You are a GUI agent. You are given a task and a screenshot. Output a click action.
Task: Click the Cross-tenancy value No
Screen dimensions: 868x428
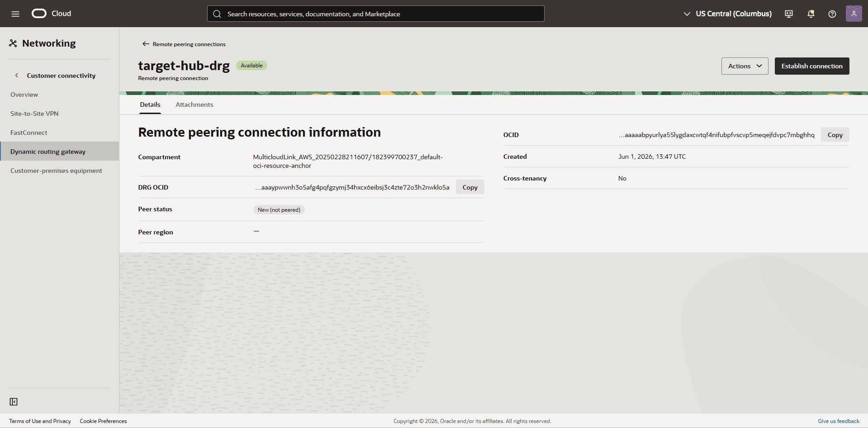(x=622, y=178)
